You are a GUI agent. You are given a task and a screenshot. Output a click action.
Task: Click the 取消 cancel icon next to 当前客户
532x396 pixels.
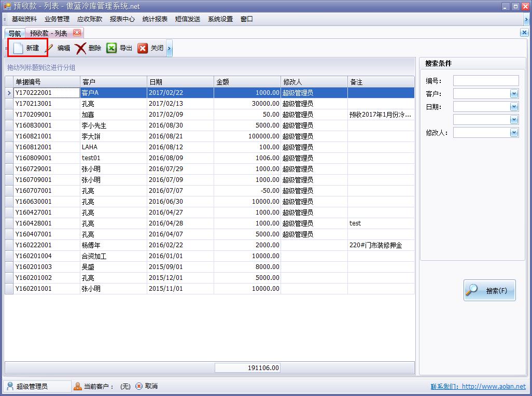(x=138, y=386)
